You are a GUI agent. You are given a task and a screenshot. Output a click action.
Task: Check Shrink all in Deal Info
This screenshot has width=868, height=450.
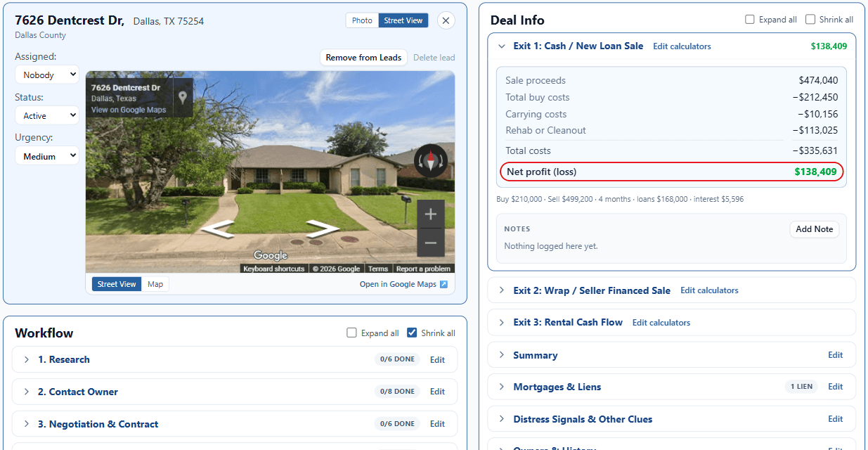(x=810, y=20)
